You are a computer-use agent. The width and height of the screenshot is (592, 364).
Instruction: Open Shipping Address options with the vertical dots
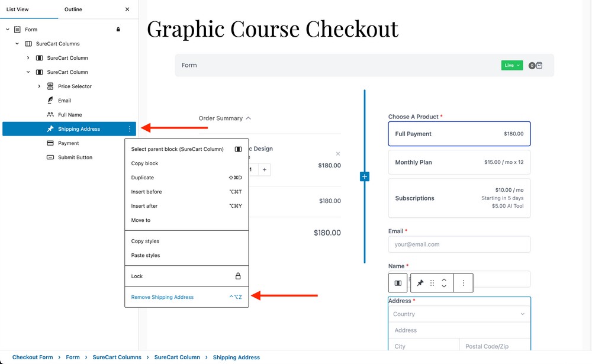[129, 128]
